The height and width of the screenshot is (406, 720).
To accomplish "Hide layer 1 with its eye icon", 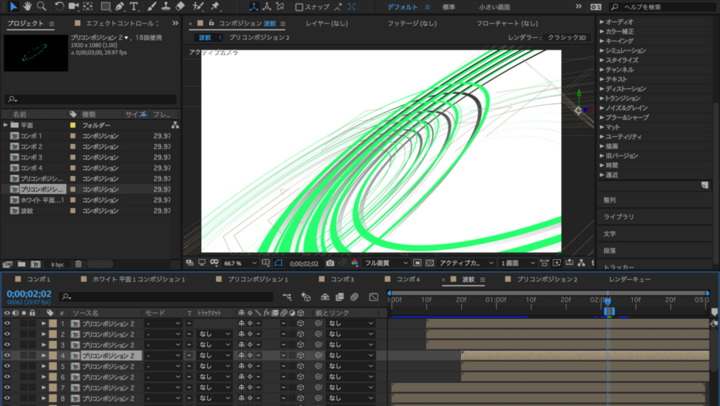I will pyautogui.click(x=7, y=323).
